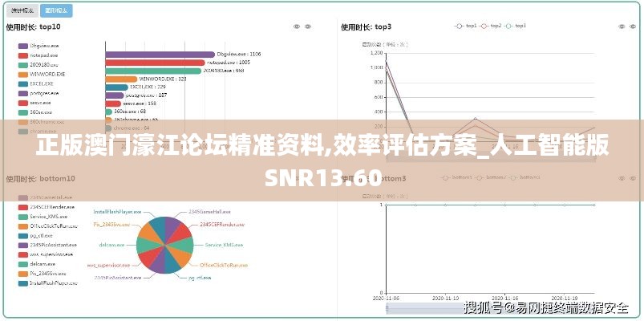This screenshot has height=321, width=644.
Task: Click InstallFlashPlayer.exe label beside the pie chart
Action: [117, 212]
